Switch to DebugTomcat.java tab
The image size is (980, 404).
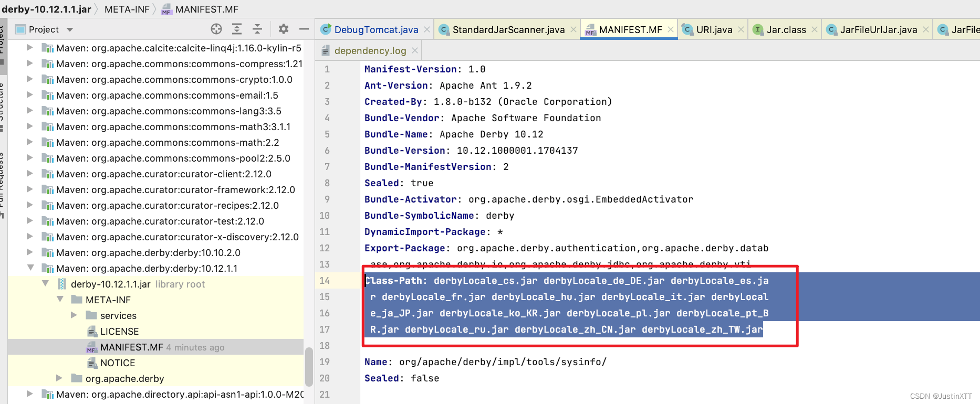376,30
